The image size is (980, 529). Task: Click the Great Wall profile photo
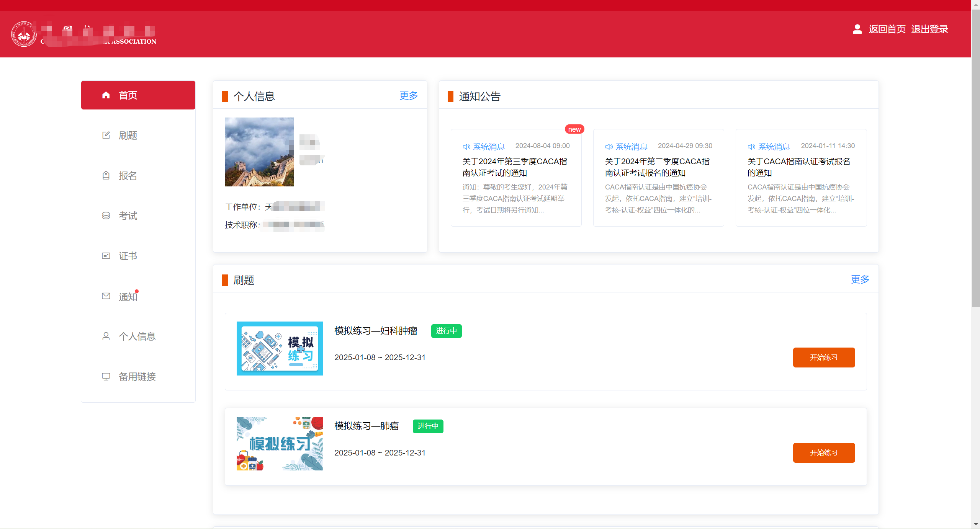(259, 152)
